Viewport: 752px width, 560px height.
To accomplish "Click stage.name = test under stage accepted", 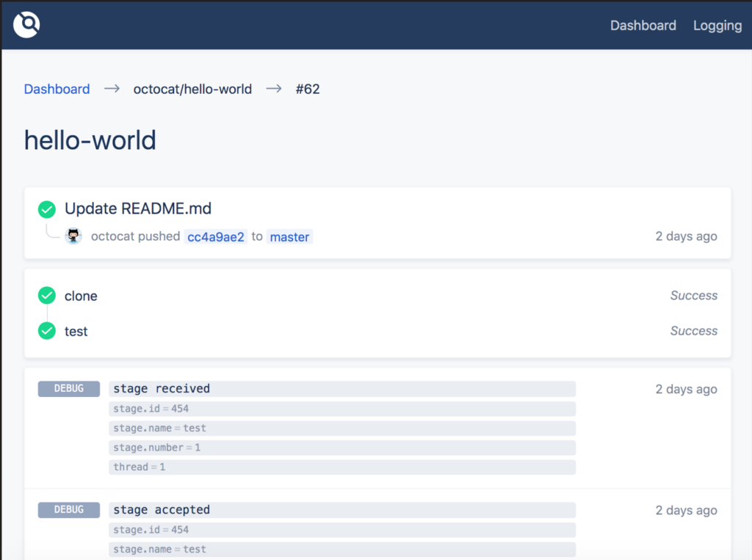I will click(x=342, y=550).
